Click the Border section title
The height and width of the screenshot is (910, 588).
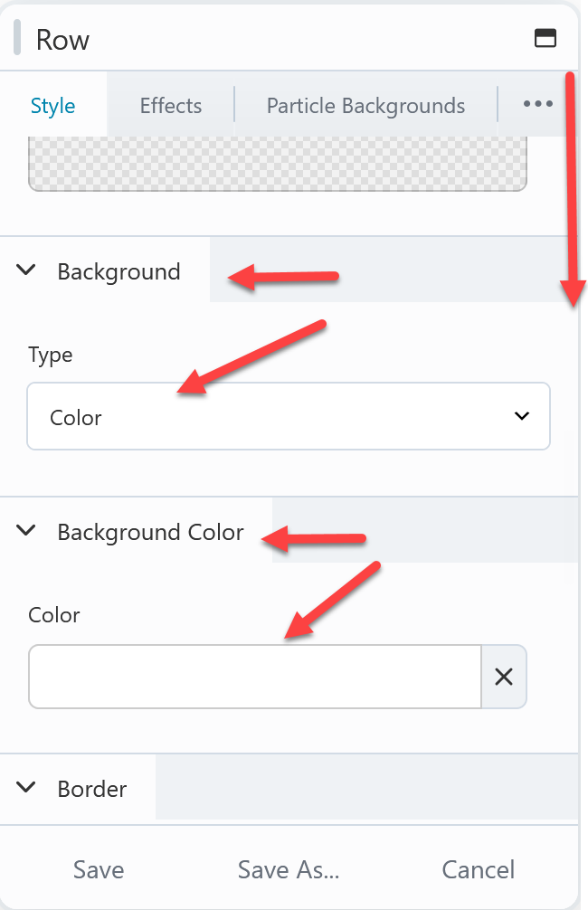(x=92, y=789)
